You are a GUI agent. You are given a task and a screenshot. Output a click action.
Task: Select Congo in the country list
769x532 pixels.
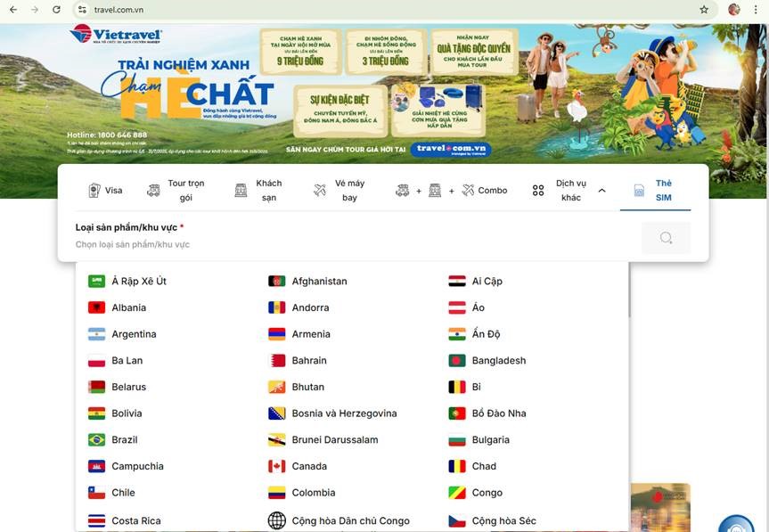click(476, 493)
